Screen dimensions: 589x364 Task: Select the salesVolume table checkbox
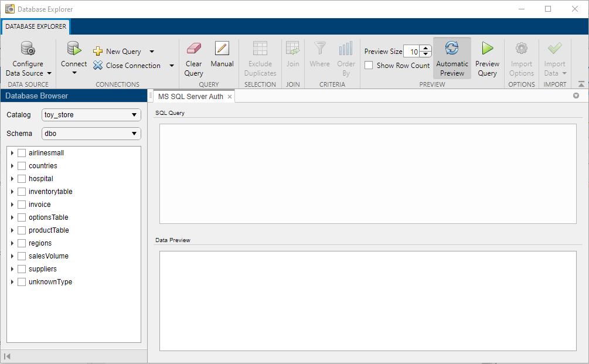click(x=22, y=256)
